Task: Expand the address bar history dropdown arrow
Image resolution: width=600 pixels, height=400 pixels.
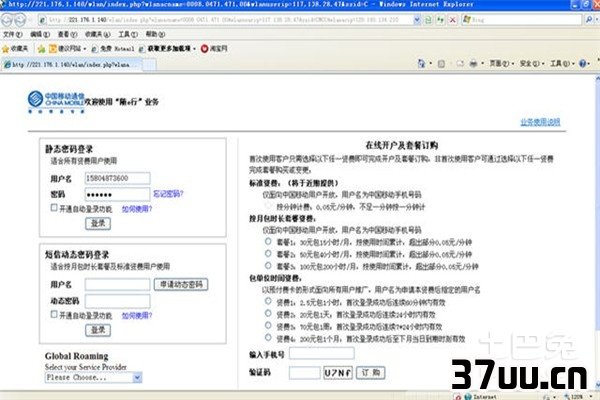Action: (417, 20)
